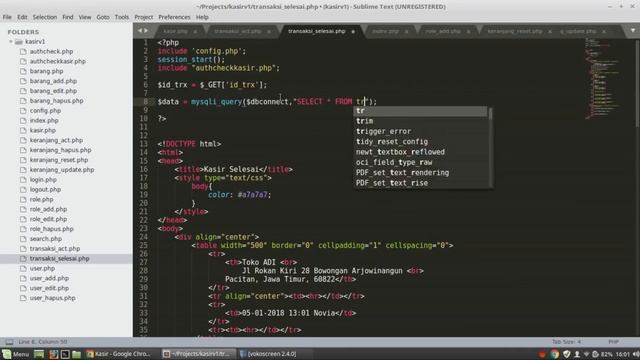Viewport: 640px width, 360px height.
Task: Choose 'trim' from autocomplete list
Action: (420, 121)
